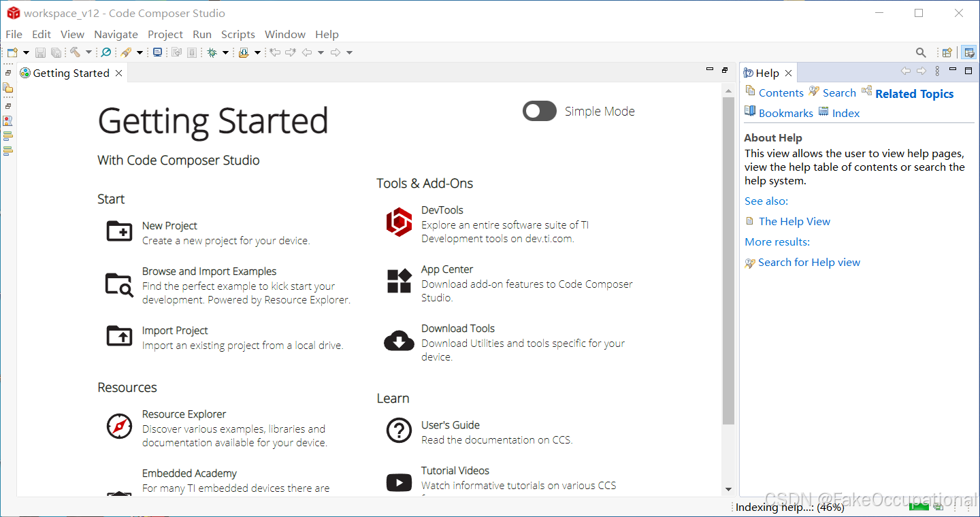Click the toolbar search magnifier on right
The height and width of the screenshot is (517, 980).
[x=921, y=52]
